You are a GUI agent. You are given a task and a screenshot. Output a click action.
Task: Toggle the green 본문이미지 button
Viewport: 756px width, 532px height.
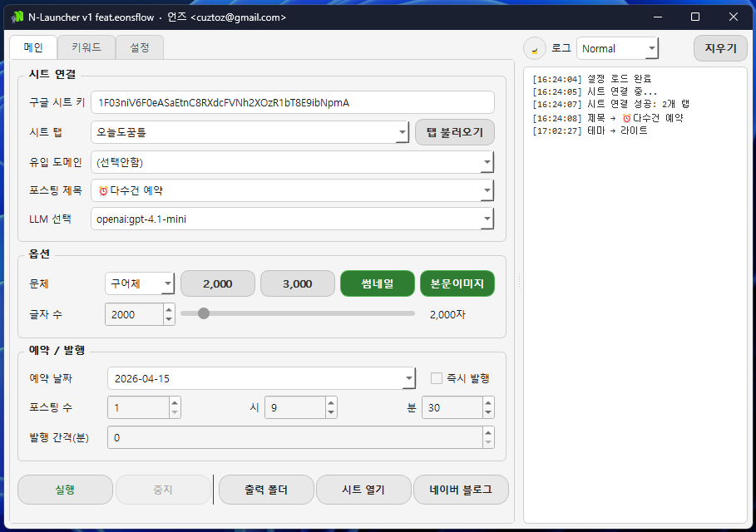coord(457,283)
